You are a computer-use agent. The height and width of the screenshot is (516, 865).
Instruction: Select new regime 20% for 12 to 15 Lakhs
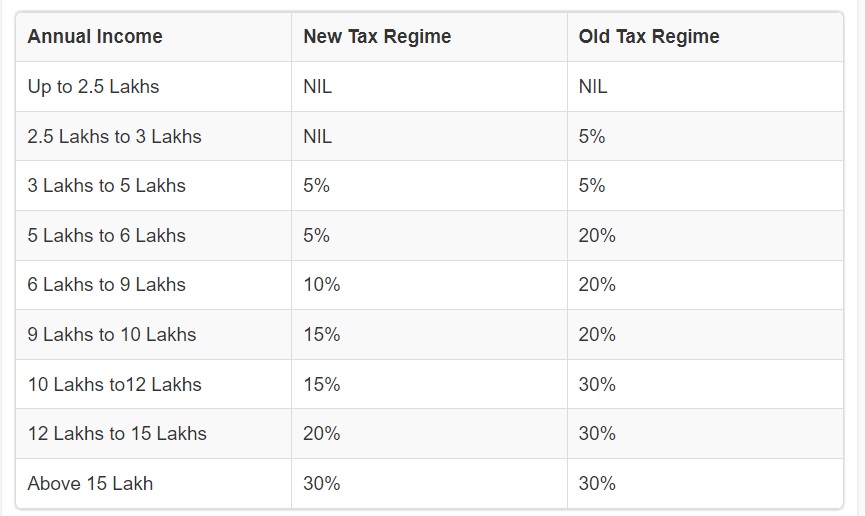[322, 434]
